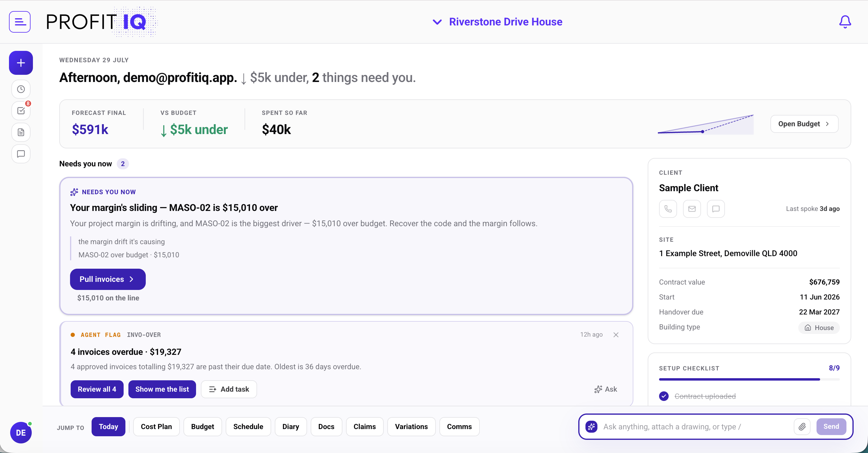The height and width of the screenshot is (453, 868).
Task: Click the Last spoke 3d ago text
Action: point(813,209)
